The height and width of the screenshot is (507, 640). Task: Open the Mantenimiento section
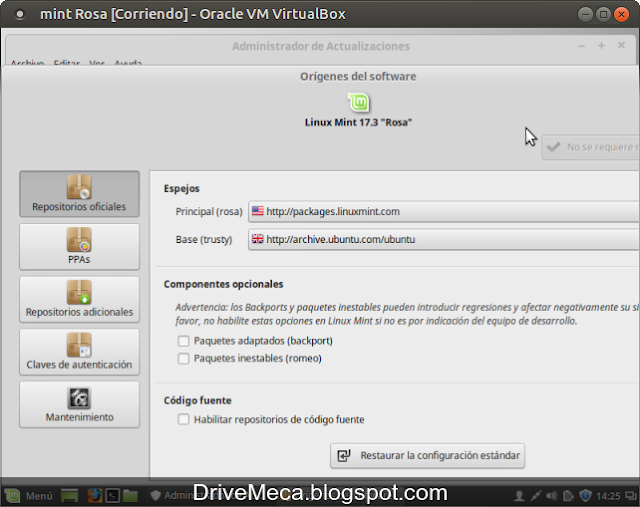pyautogui.click(x=79, y=405)
